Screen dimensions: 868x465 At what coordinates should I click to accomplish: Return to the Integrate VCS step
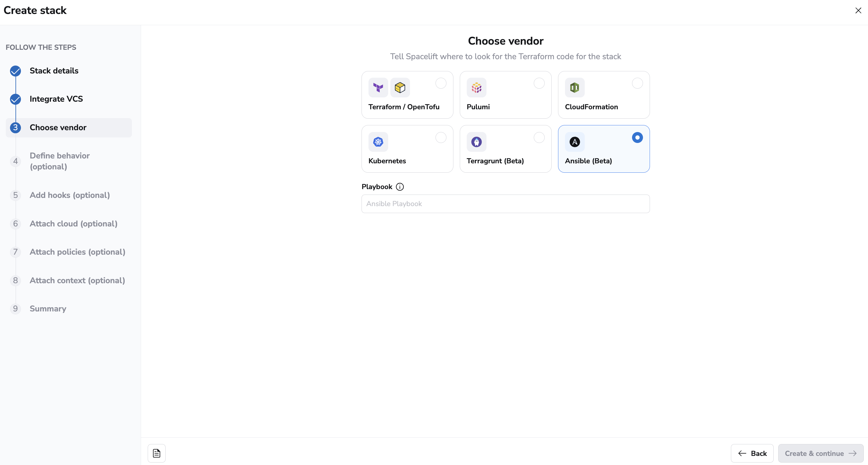point(56,99)
